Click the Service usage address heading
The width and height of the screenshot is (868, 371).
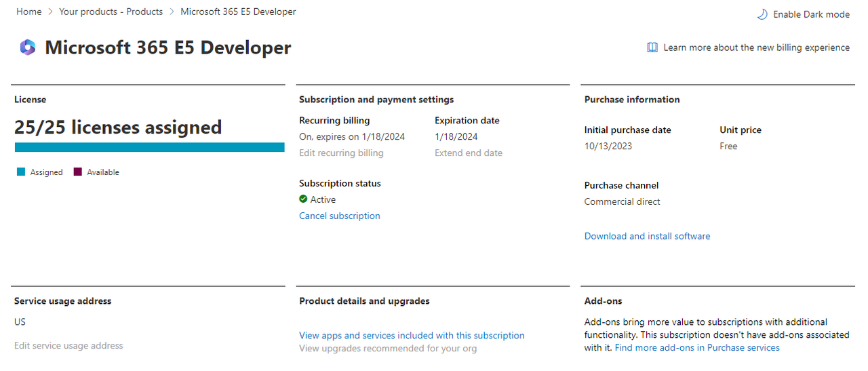[x=62, y=301]
